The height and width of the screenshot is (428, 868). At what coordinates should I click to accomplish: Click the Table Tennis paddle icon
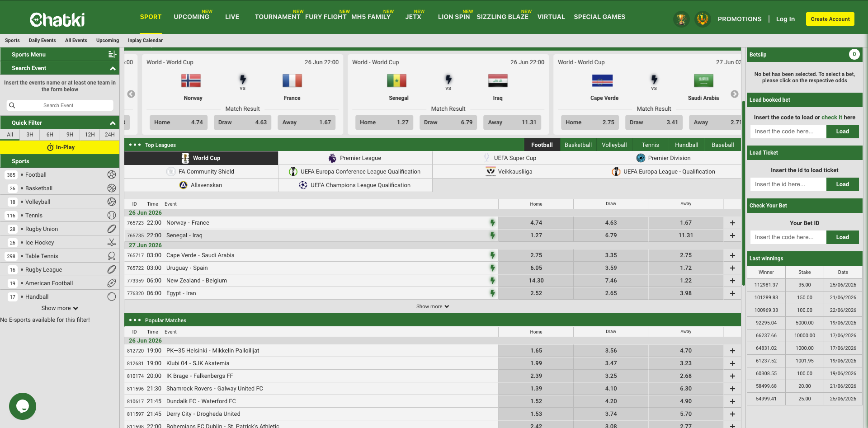coord(112,256)
